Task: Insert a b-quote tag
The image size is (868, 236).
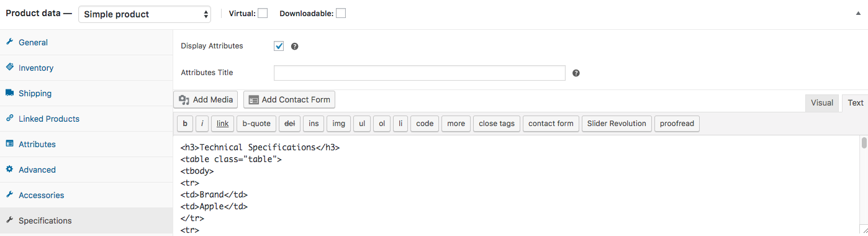Action: point(256,124)
